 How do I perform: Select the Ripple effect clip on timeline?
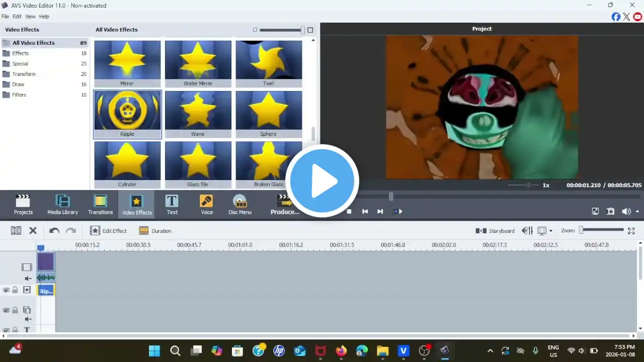tap(46, 291)
